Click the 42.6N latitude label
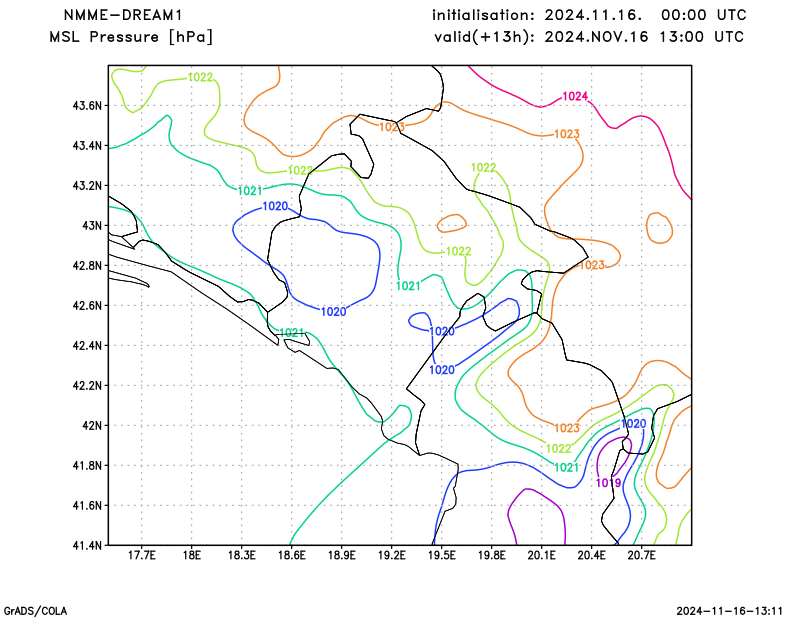800x618 pixels. click(x=88, y=306)
